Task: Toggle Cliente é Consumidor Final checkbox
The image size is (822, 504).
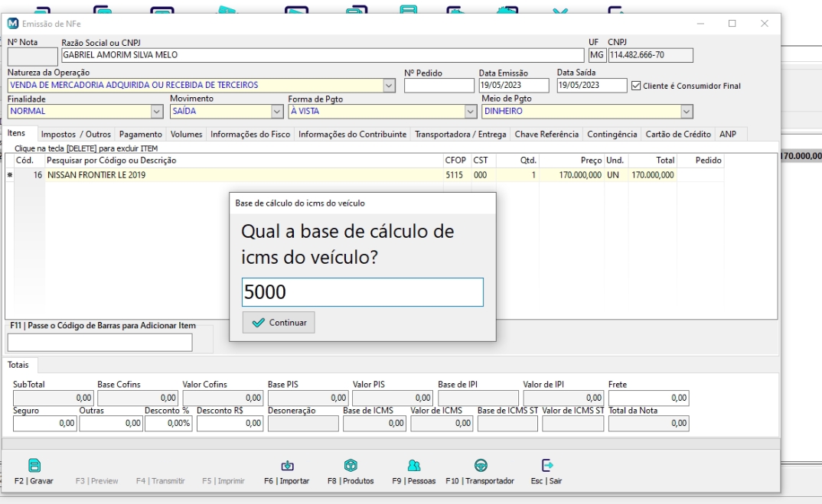Action: [634, 86]
